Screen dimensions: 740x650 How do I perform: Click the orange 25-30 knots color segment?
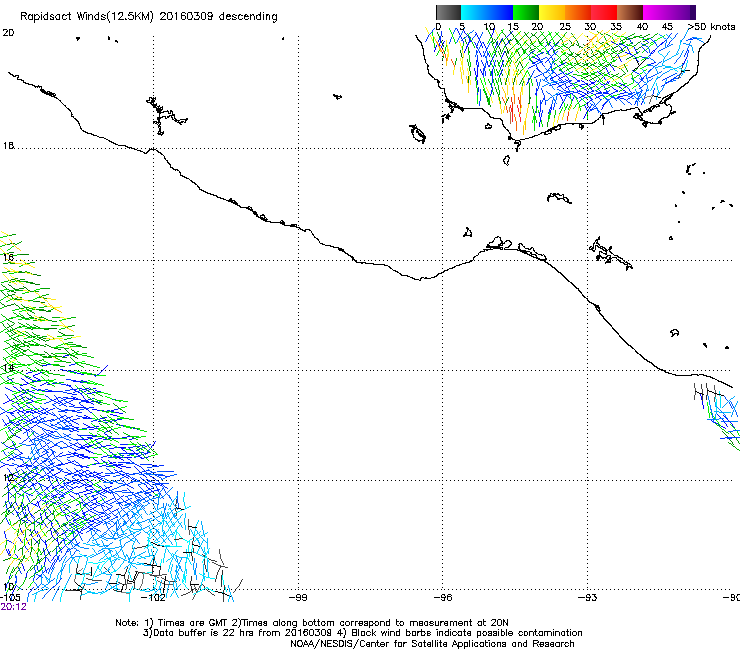(x=578, y=12)
